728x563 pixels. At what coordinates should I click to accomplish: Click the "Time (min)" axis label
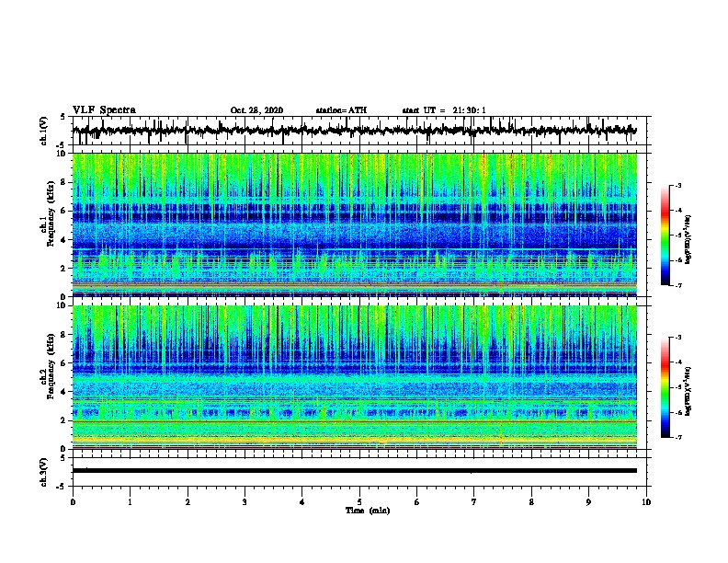[368, 511]
